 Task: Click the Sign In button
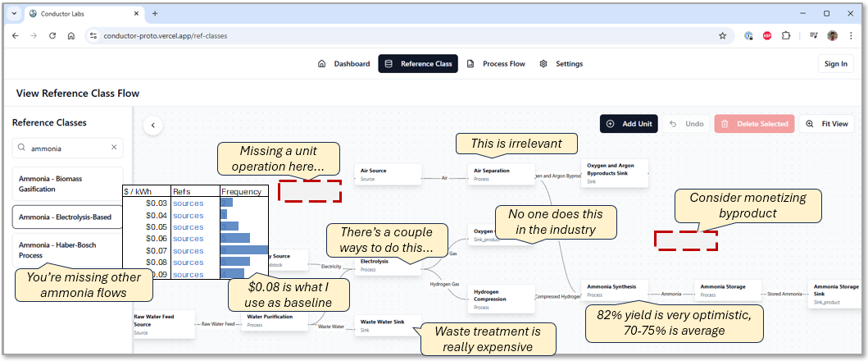[835, 64]
